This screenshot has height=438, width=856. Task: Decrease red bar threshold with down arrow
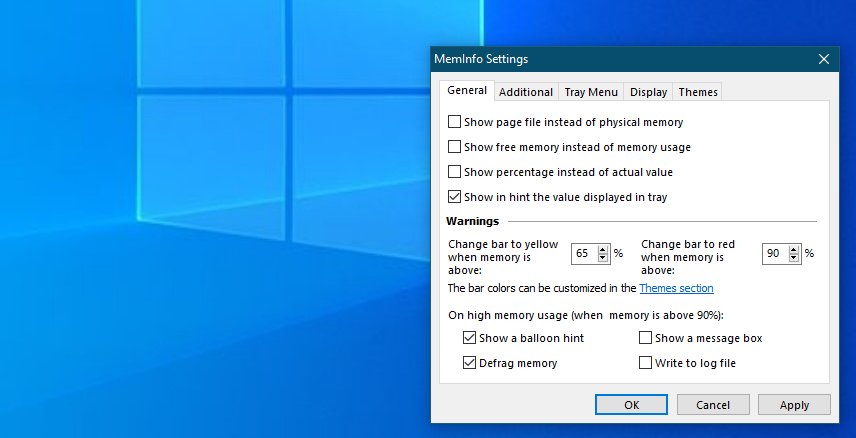pos(794,258)
